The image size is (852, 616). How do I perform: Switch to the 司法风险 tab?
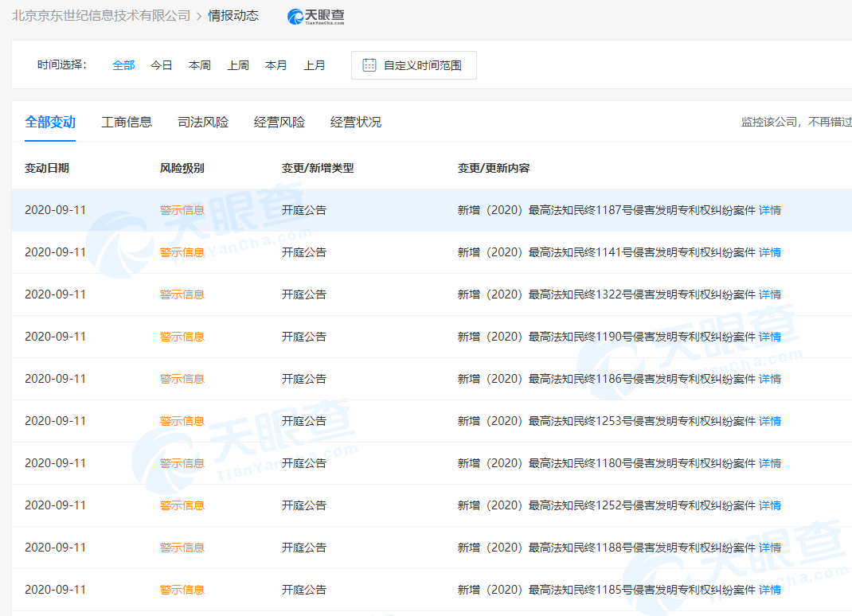pyautogui.click(x=203, y=123)
